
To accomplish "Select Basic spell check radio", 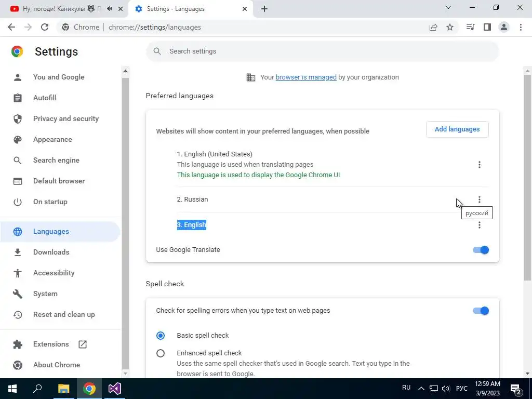I will click(161, 336).
